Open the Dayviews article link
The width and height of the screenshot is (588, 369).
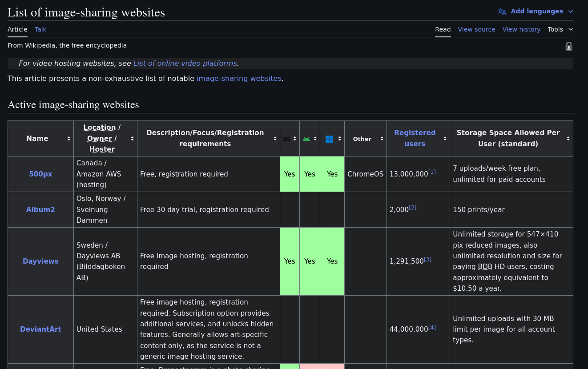pos(40,261)
